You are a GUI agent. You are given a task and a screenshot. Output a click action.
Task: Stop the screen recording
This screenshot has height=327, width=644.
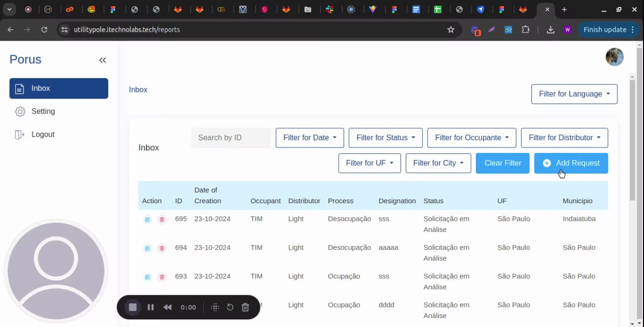tap(133, 307)
